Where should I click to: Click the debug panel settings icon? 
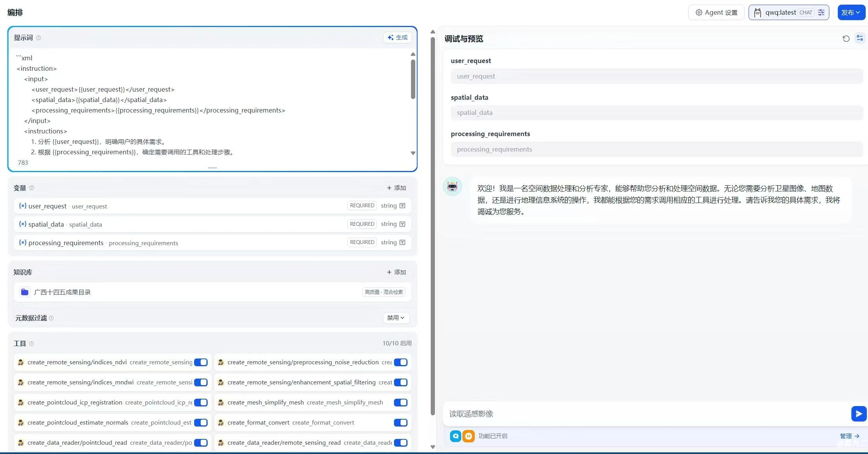click(859, 38)
